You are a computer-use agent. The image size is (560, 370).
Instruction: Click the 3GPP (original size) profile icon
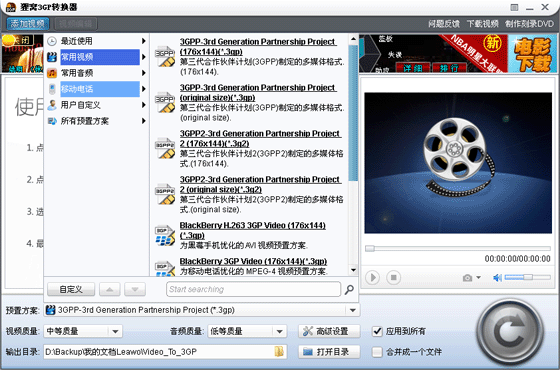coord(165,102)
